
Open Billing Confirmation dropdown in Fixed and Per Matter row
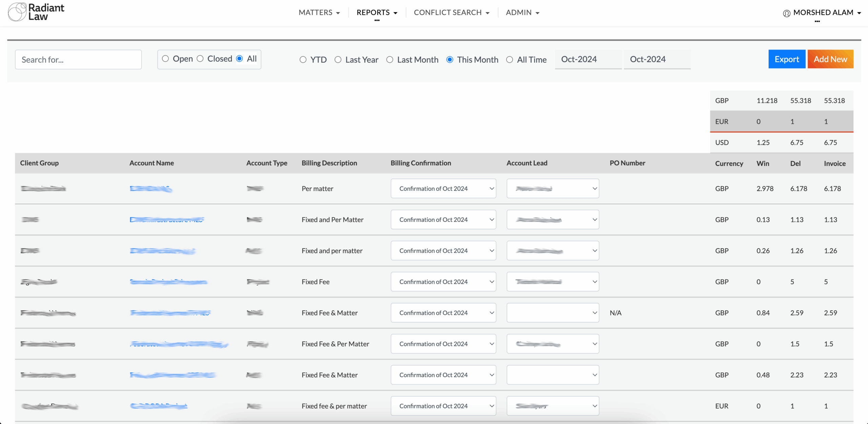(x=443, y=219)
